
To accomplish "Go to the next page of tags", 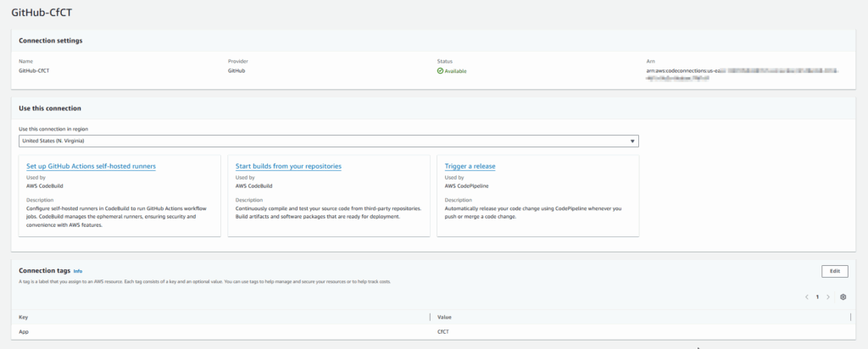I will 828,297.
